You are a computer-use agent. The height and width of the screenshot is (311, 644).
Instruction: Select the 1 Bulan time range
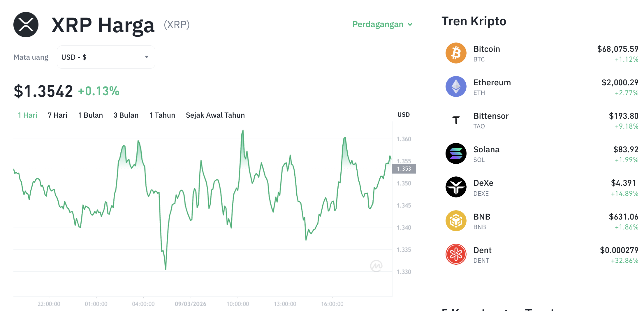click(x=90, y=115)
